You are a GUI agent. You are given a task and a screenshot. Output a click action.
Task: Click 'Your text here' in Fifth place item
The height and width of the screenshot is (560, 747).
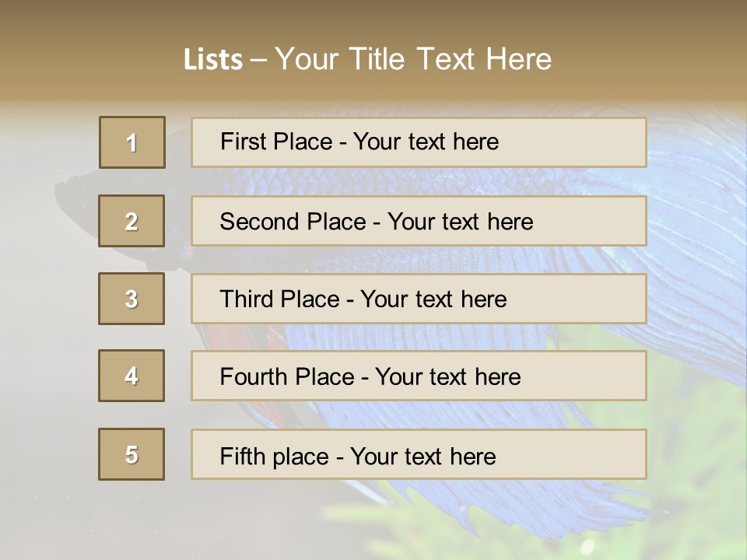pyautogui.click(x=423, y=456)
